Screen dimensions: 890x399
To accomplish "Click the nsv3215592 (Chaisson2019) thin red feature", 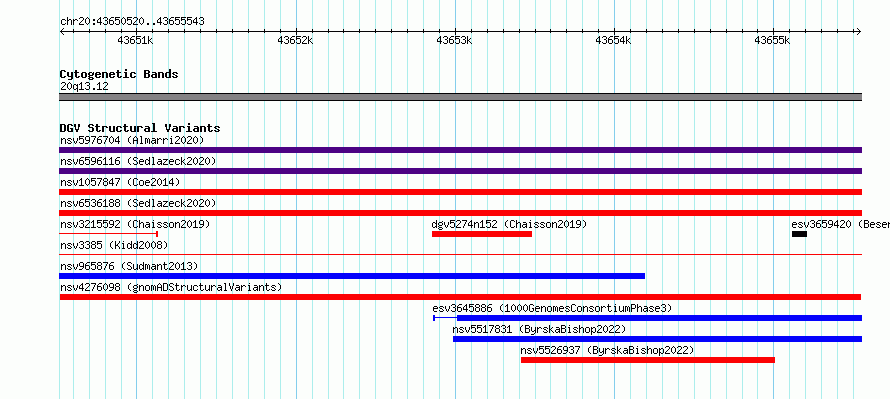I will click(108, 234).
